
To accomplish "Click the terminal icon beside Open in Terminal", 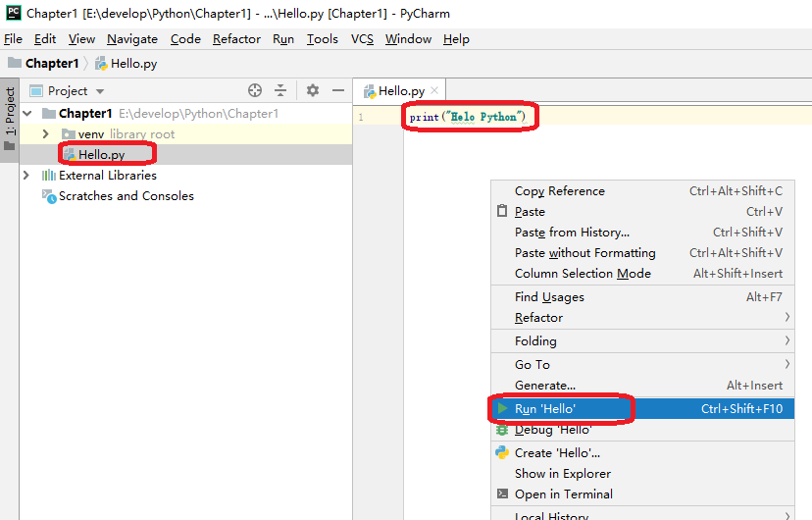I will point(502,494).
